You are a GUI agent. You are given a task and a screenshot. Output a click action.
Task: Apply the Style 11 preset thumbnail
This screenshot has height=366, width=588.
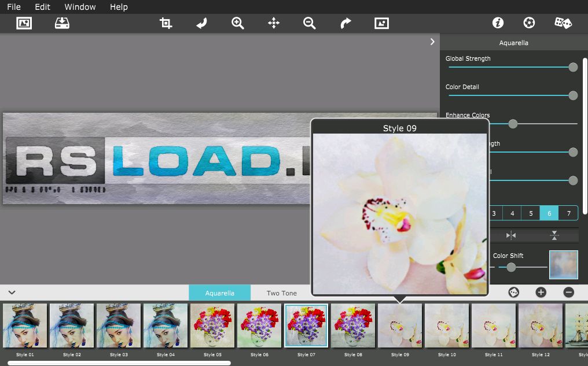(x=494, y=326)
